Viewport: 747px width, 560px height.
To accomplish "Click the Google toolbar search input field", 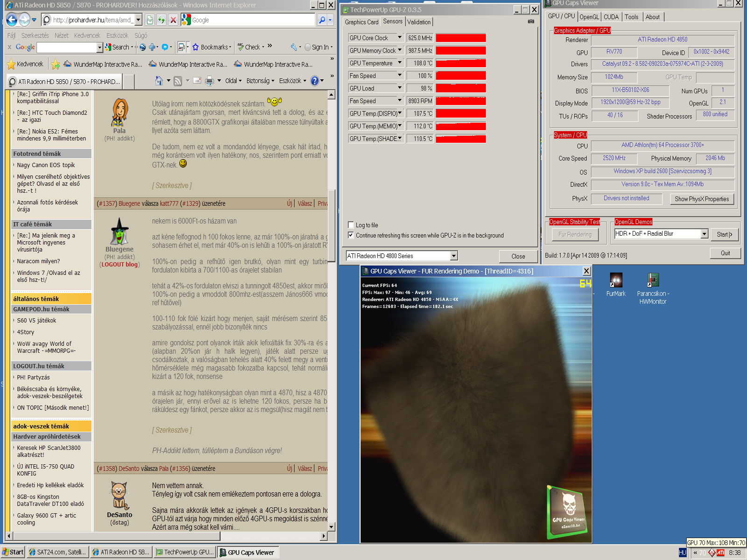I will tap(67, 47).
